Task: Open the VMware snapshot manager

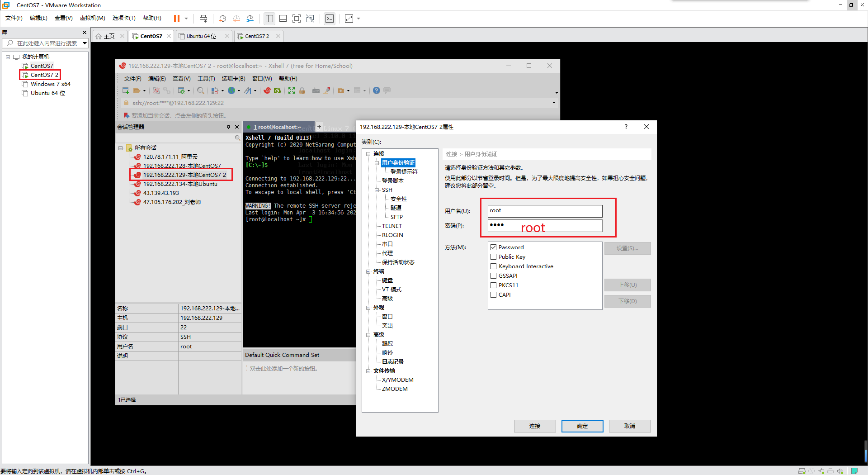Action: [x=250, y=19]
